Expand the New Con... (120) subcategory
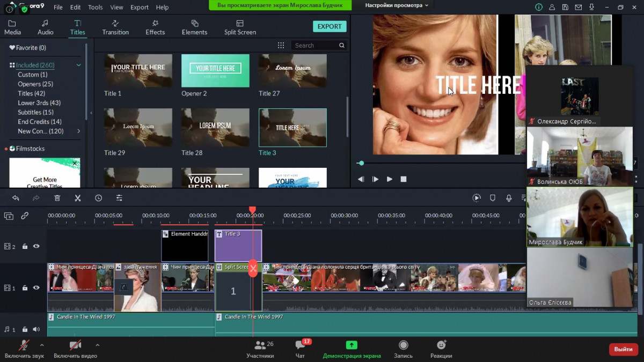The width and height of the screenshot is (644, 362). pos(79,131)
